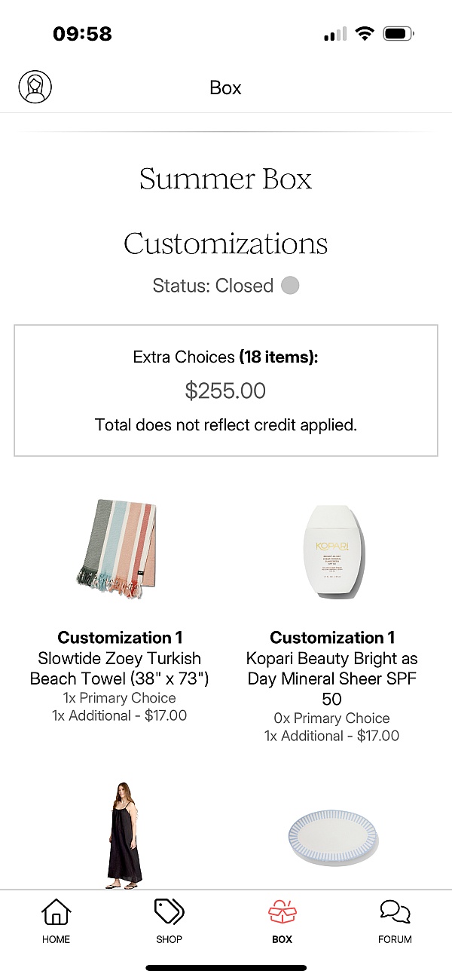View the Kopari sunscreen bottle image

point(332,553)
